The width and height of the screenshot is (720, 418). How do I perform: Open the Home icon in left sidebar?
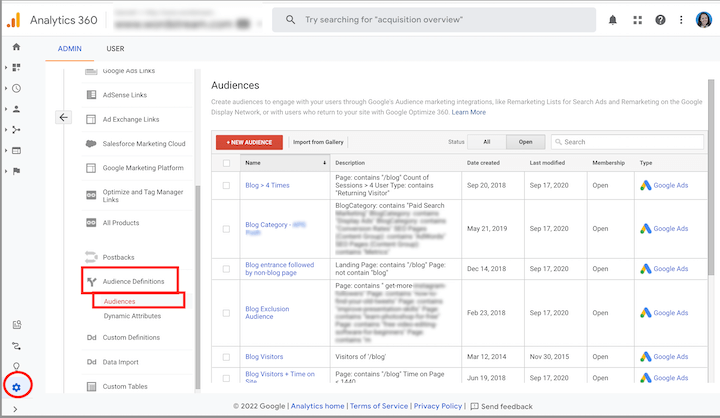point(17,47)
